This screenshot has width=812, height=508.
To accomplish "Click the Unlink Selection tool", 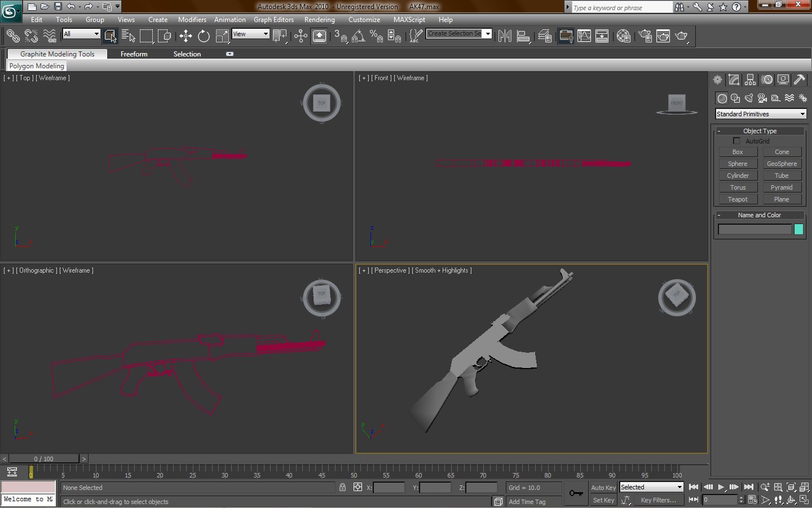I will click(31, 36).
